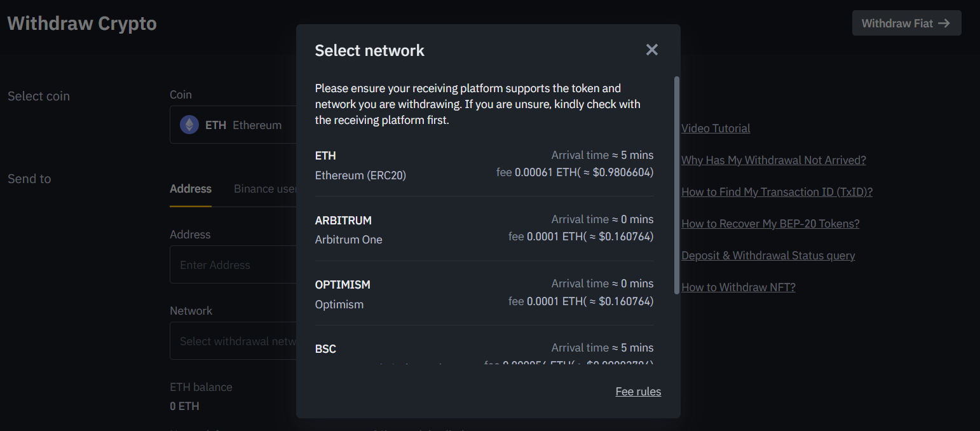This screenshot has height=431, width=980.
Task: Select the BSC network option
Action: (484, 353)
